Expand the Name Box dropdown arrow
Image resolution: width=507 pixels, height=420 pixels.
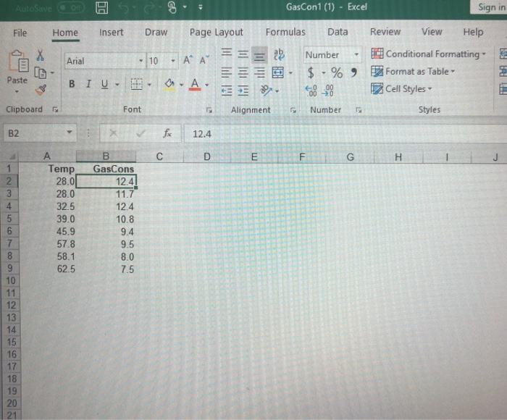(x=70, y=133)
